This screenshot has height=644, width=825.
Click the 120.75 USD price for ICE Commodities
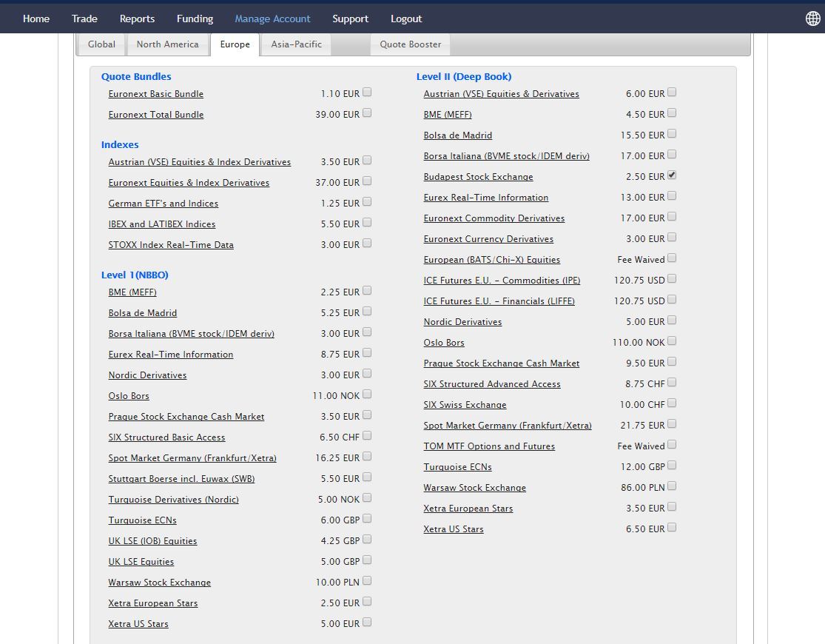(x=639, y=280)
